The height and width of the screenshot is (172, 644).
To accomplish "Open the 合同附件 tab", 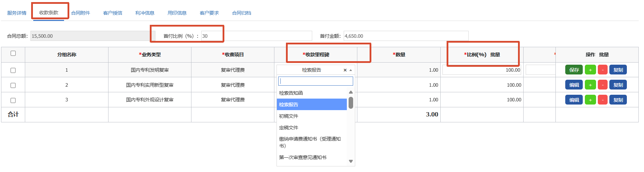I will point(80,13).
